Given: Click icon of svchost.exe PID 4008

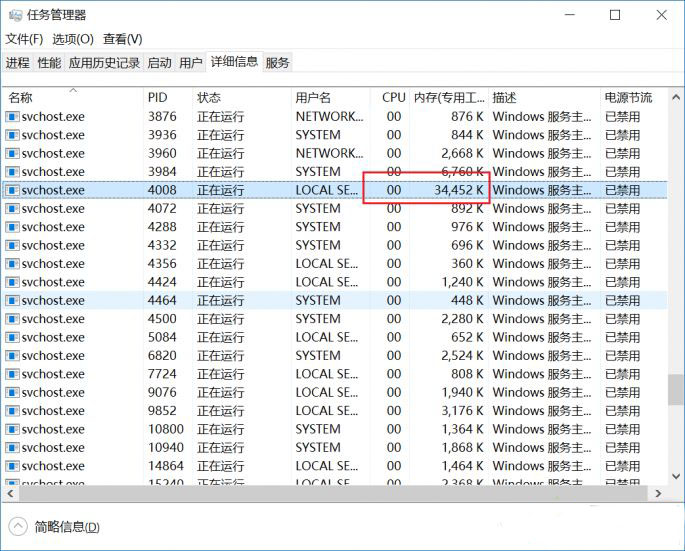Looking at the screenshot, I should [12, 190].
